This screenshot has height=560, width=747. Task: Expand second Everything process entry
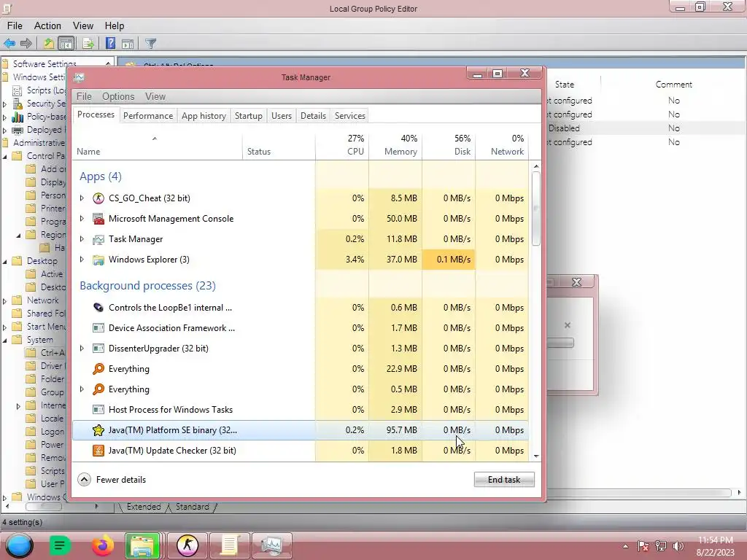[82, 389]
